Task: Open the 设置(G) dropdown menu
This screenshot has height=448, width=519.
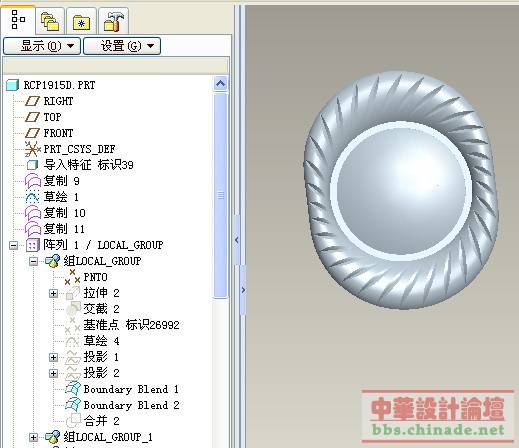Action: tap(122, 46)
